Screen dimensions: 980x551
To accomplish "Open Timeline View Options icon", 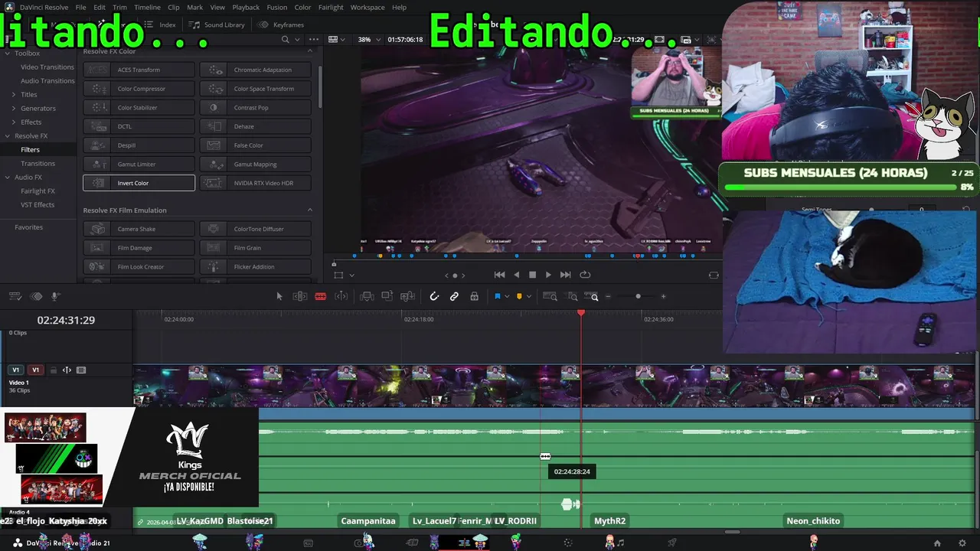I will [x=16, y=296].
